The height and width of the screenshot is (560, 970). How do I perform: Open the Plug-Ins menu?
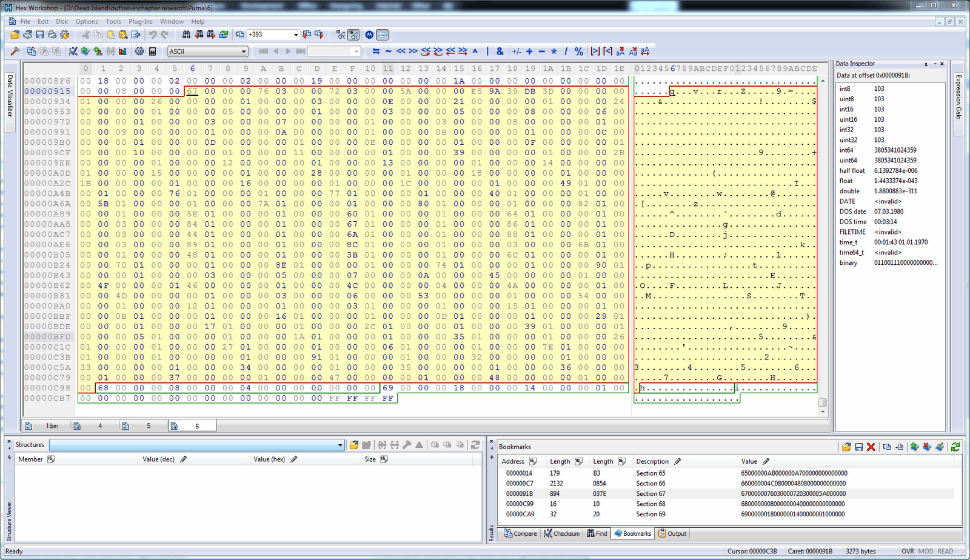click(140, 21)
